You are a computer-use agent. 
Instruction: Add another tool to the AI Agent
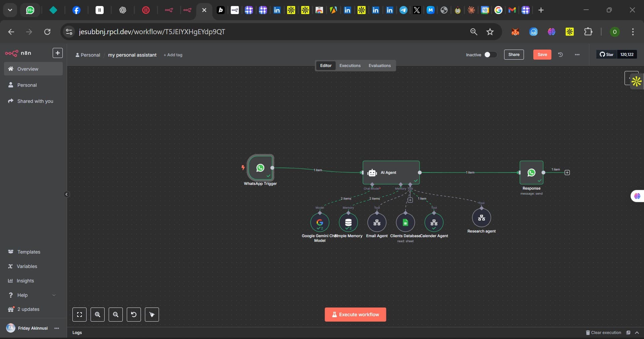410,200
